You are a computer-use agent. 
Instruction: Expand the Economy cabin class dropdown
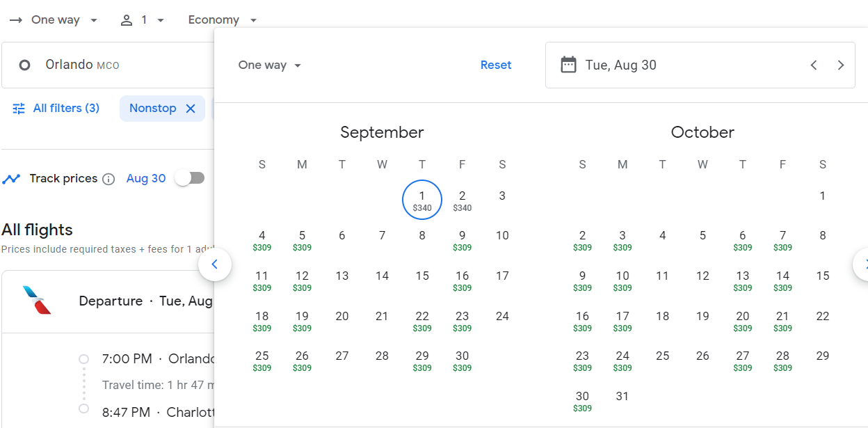click(223, 20)
